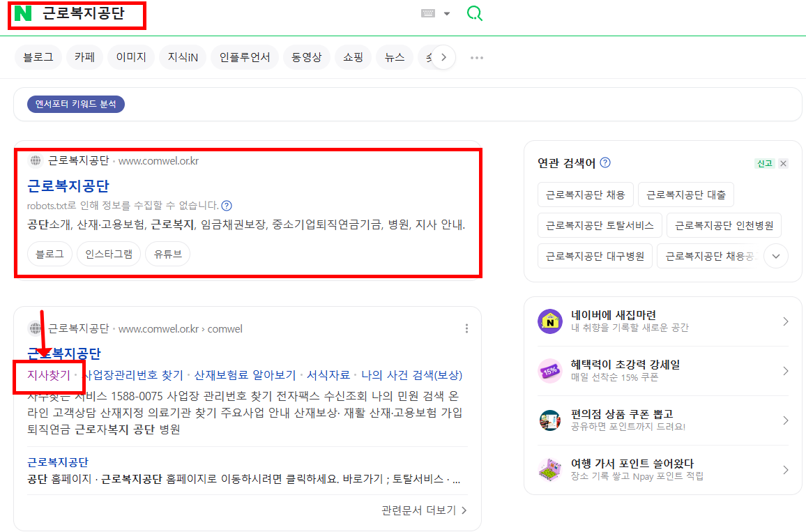The height and width of the screenshot is (532, 806).
Task: Click the www.comwel.or.kr › comwel breadcrumb
Action: point(181,329)
